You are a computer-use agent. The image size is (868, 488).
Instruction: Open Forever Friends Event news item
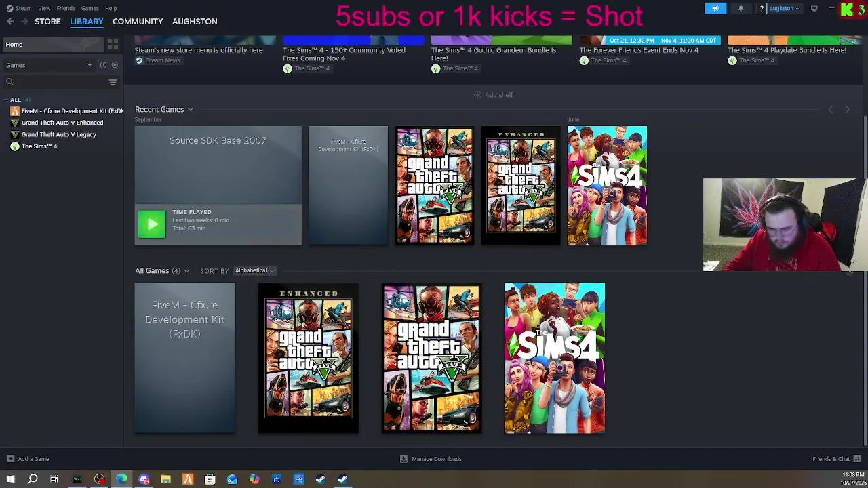(639, 50)
